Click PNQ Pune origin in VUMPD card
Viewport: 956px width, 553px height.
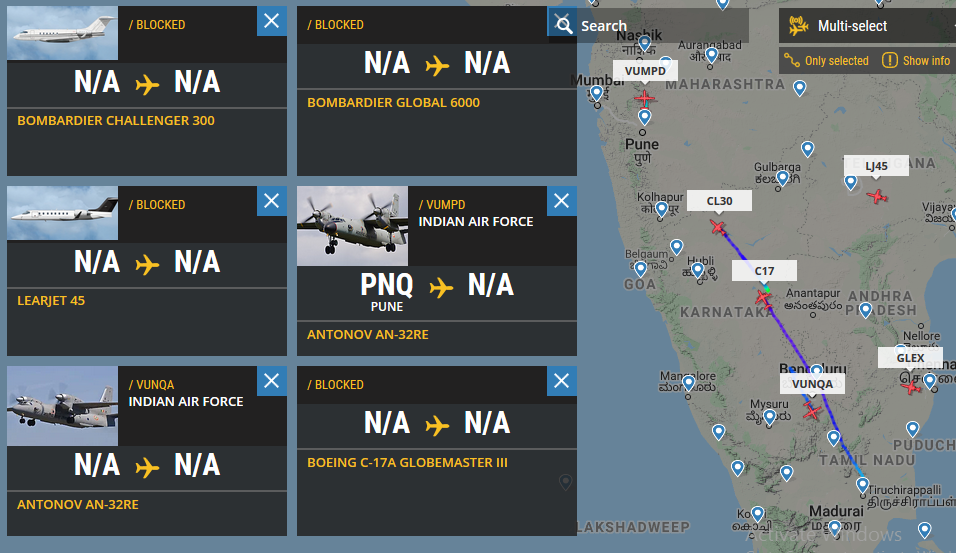click(387, 291)
